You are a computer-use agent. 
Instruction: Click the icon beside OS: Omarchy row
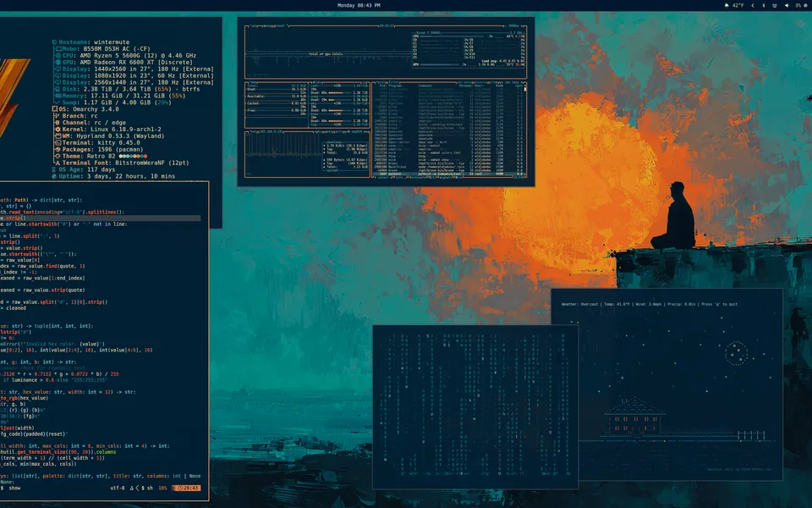click(x=54, y=109)
